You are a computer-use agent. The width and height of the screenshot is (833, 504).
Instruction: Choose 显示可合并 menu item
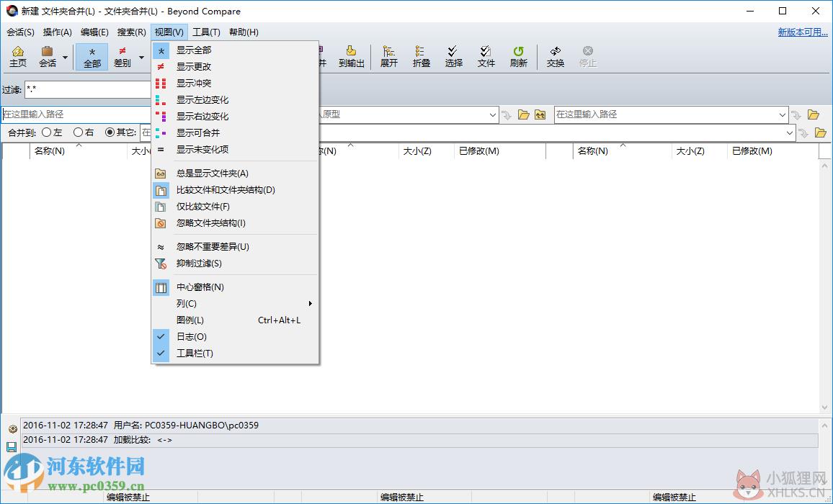tap(236, 132)
